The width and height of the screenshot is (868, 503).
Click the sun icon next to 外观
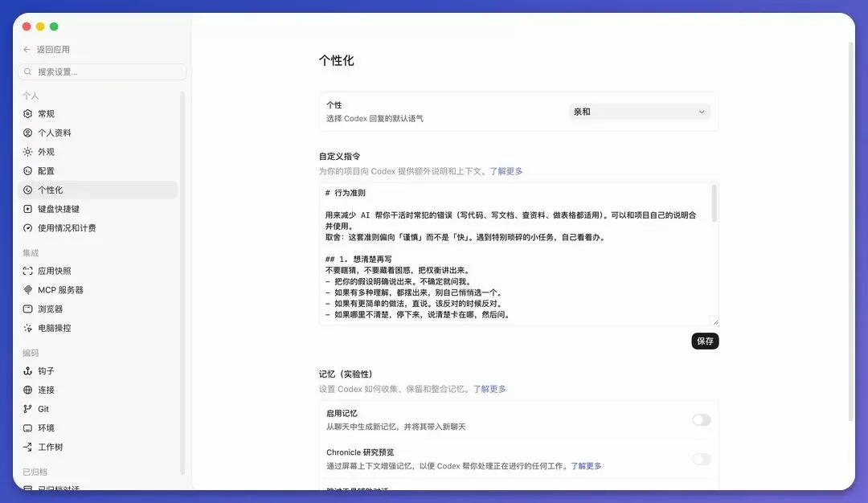click(x=27, y=152)
